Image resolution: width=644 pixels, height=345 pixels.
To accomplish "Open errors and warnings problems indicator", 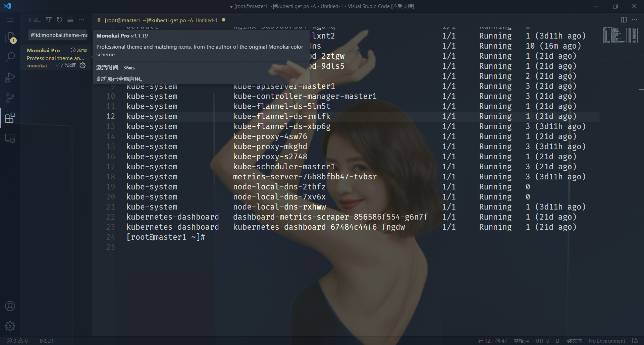I will click(x=17, y=341).
